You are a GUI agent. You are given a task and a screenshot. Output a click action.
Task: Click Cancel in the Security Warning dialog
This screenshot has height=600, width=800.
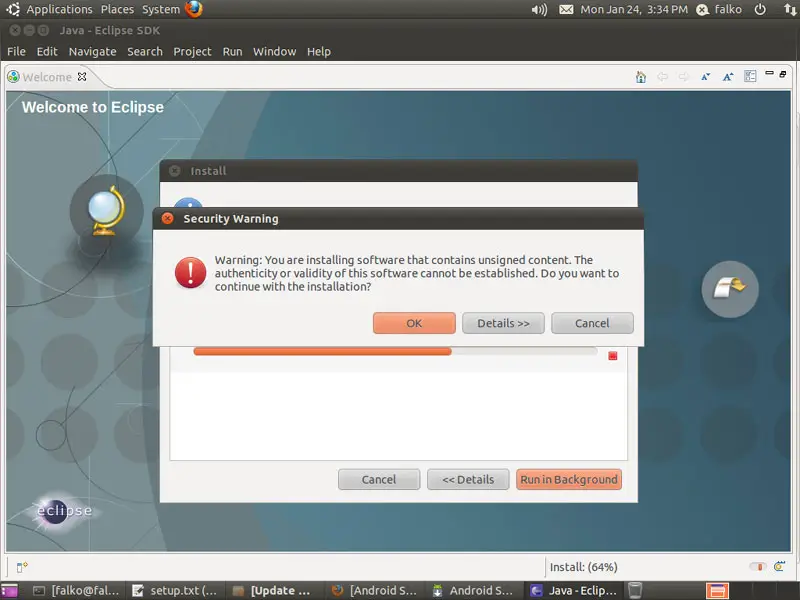[x=592, y=323]
